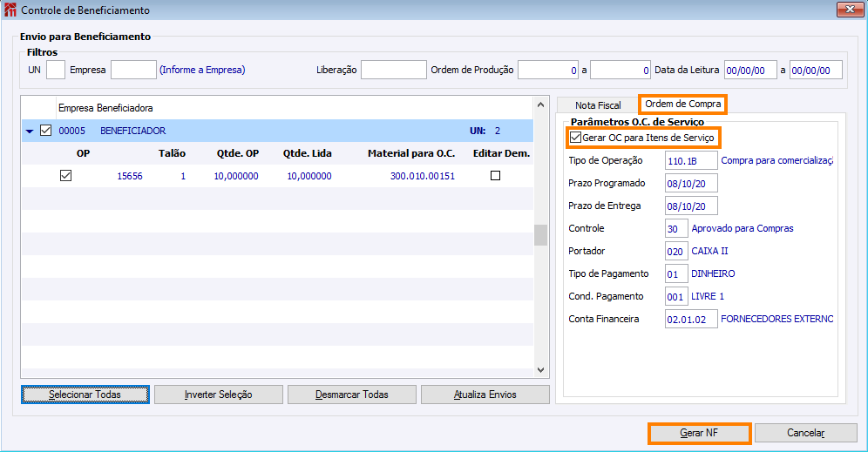Screen dimensions: 868x452
Task: Click the FORNECEDORES EXTERNC text
Action: 776,320
